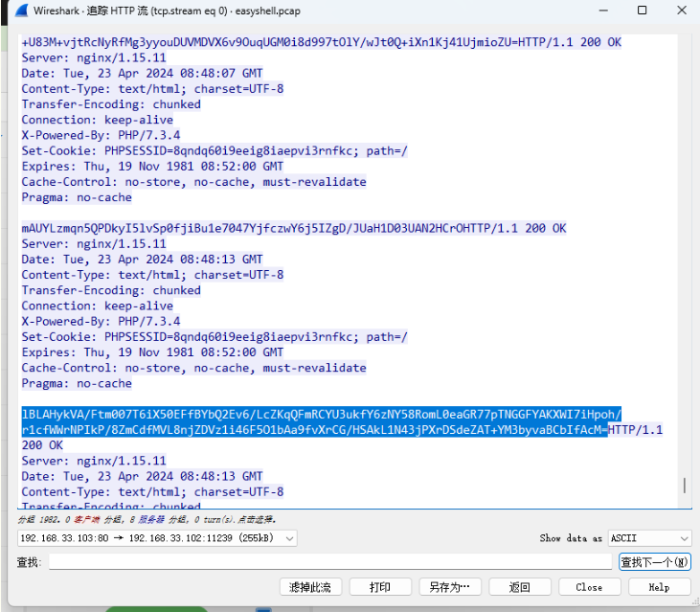This screenshot has height=612, width=700.
Task: Click the packet statistics line 分组 1982
Action: tap(147, 520)
